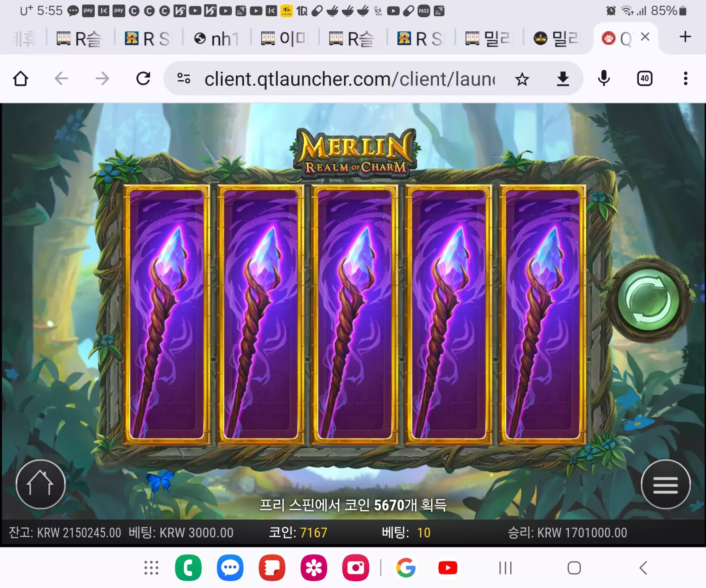Screen dimensions: 706x588
Task: Start voice search with the microphone
Action: 604,78
